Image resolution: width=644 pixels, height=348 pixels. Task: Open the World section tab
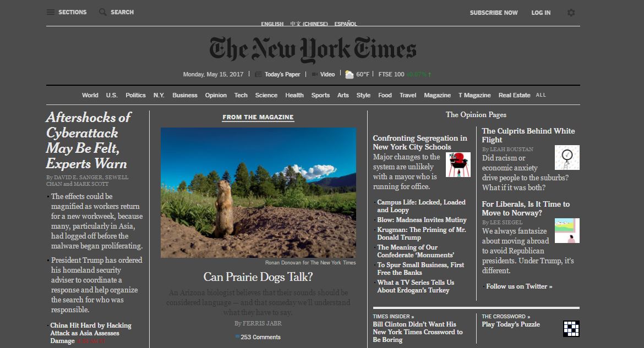point(90,95)
